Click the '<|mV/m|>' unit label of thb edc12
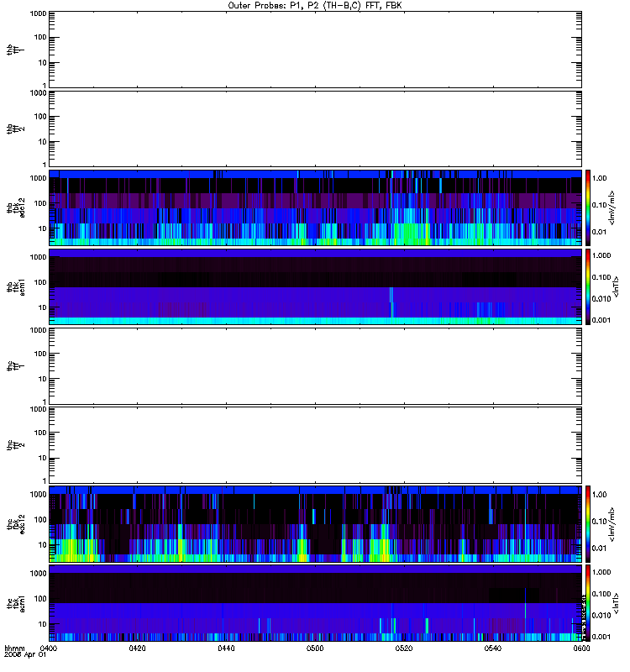This screenshot has height=672, width=630. 612,207
